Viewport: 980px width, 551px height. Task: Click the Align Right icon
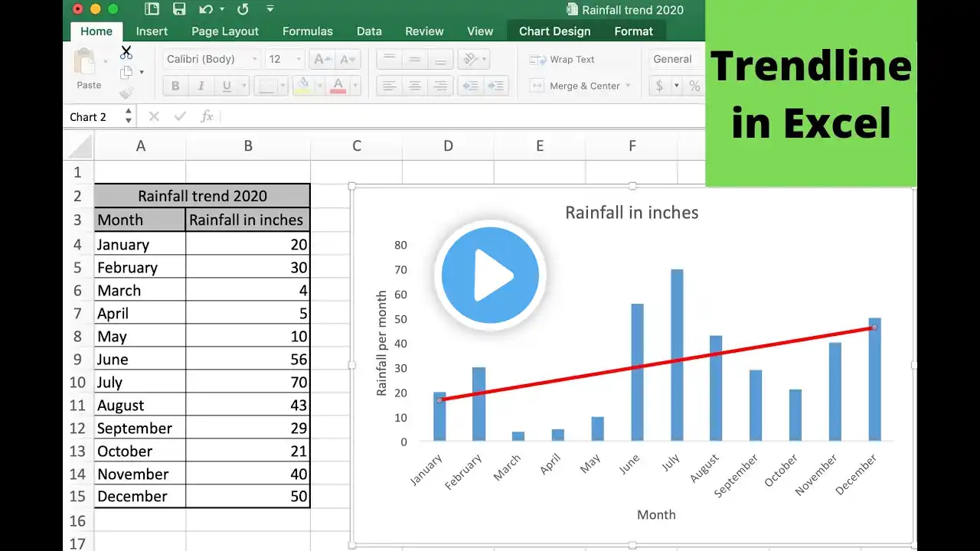(x=439, y=86)
